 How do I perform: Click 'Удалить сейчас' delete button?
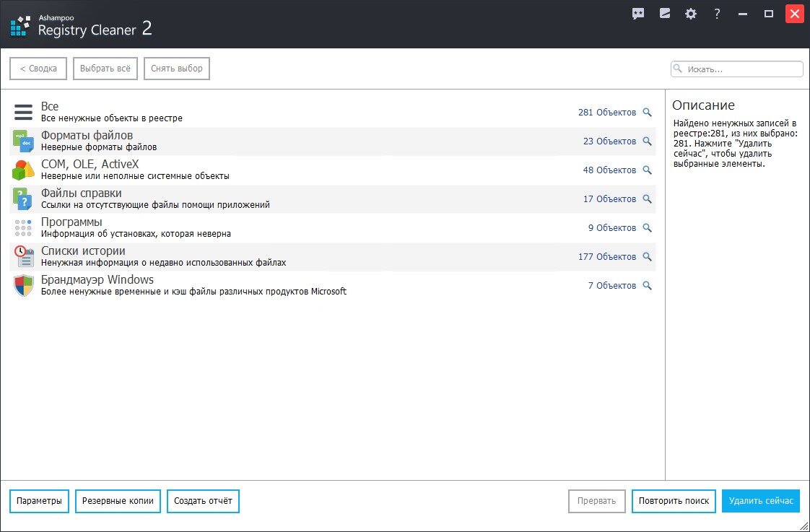(761, 501)
